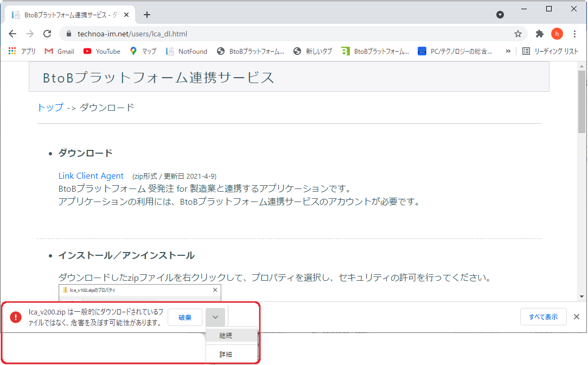The image size is (588, 365).
Task: Click the 破棄 discard button
Action: [185, 317]
